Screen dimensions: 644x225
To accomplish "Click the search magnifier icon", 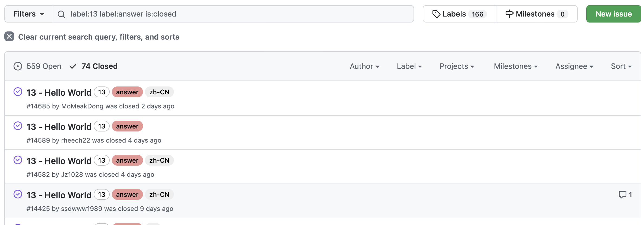I will click(61, 14).
